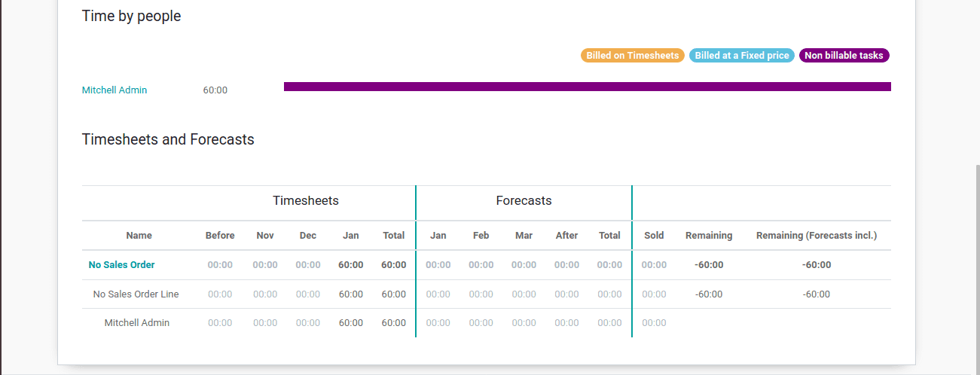Click No Sales Order row's Nov 00:00 value
Screen dimensions: 980x375
point(265,265)
